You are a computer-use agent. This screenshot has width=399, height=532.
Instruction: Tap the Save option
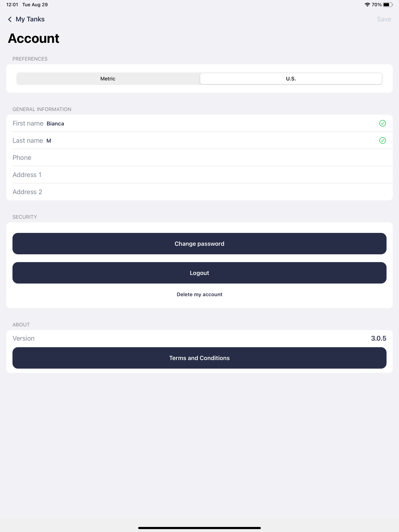(x=383, y=19)
